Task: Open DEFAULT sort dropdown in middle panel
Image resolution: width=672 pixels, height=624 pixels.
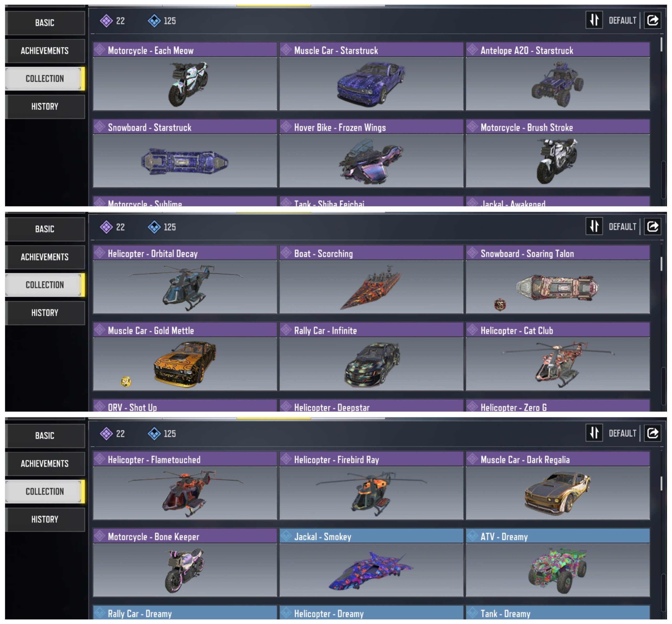Action: [x=622, y=227]
